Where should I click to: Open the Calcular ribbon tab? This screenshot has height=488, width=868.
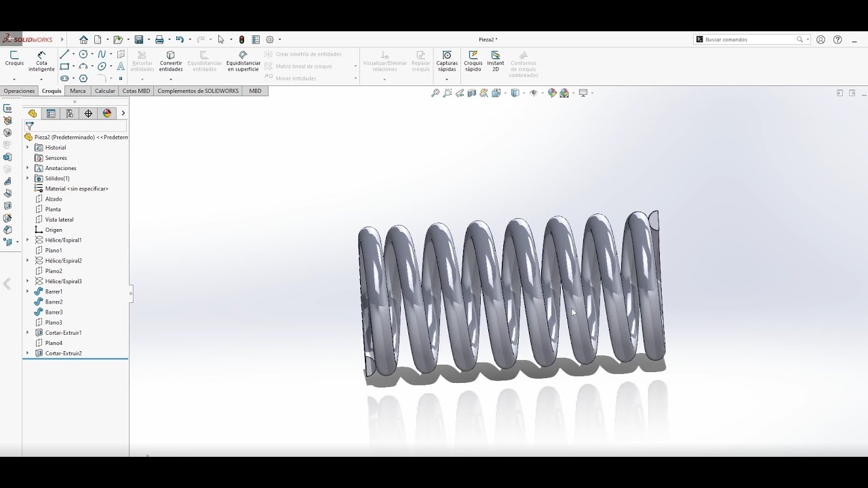(105, 91)
